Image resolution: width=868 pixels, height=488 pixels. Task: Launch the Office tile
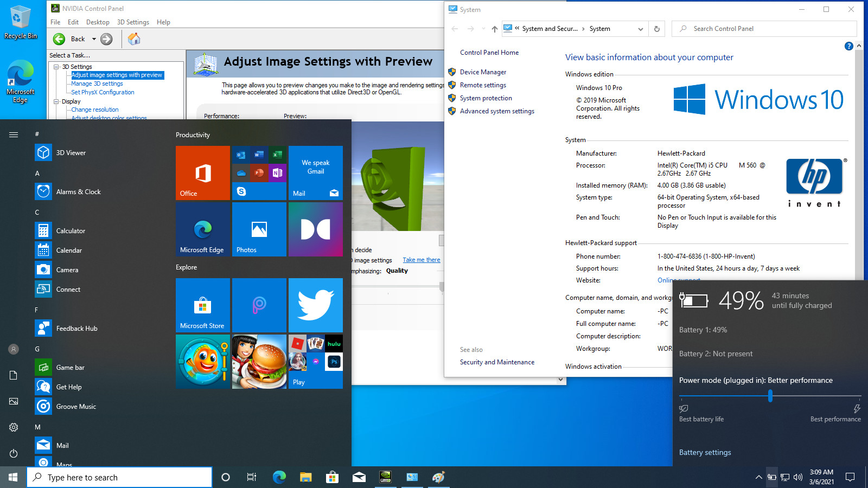point(203,173)
